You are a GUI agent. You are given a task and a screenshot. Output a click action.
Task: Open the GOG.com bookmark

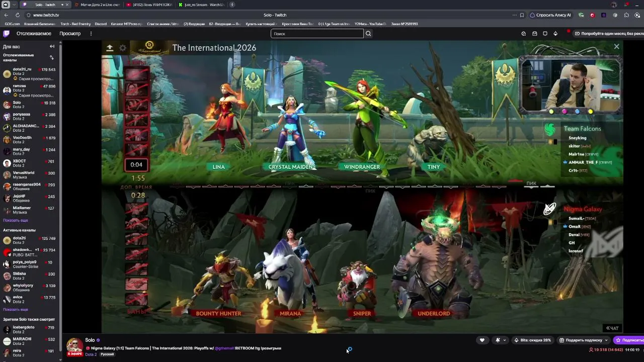tap(12, 24)
